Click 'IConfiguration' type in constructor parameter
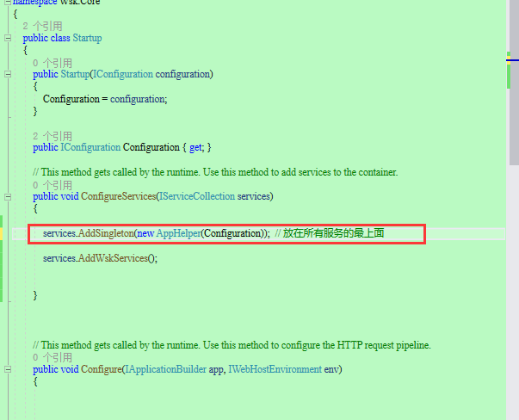Screen dimensions: 519x420 [122, 74]
